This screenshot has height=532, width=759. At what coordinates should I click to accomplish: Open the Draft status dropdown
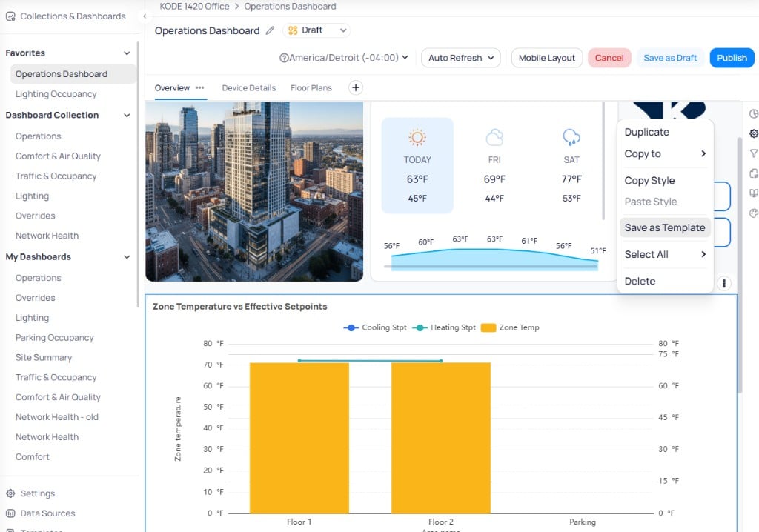[316, 30]
